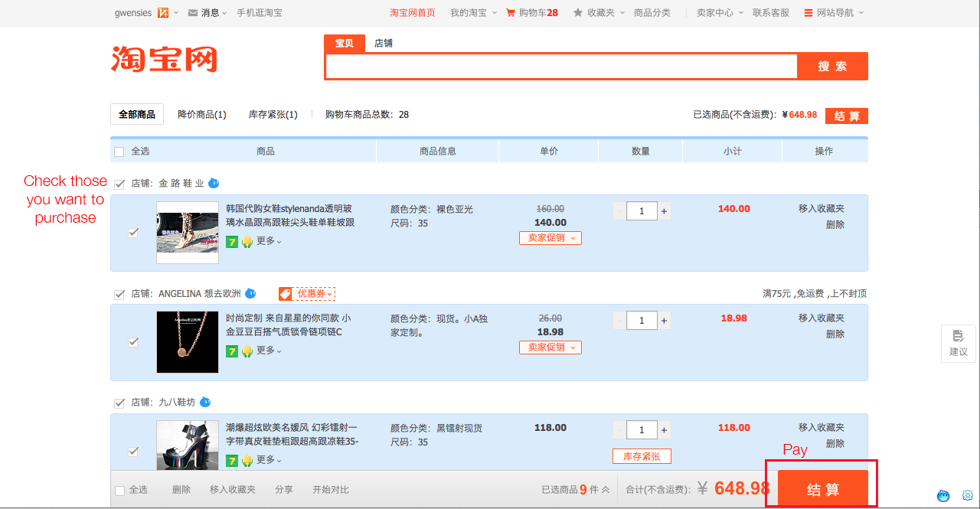This screenshot has height=509, width=980.
Task: Open the gear settings icon at bottom right
Action: [x=968, y=495]
